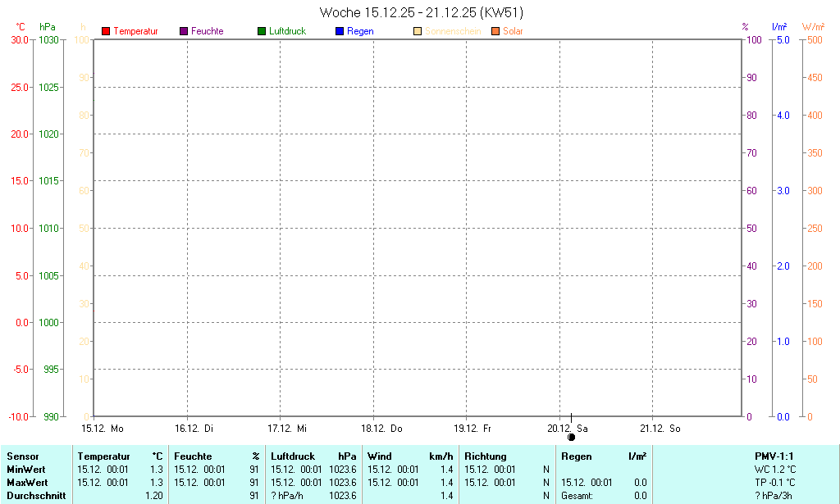
Task: Click the Luftdruck column header in the table
Action: (x=293, y=456)
